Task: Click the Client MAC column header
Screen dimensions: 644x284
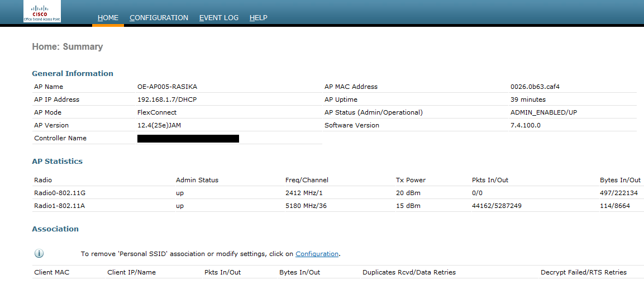Action: (x=52, y=272)
